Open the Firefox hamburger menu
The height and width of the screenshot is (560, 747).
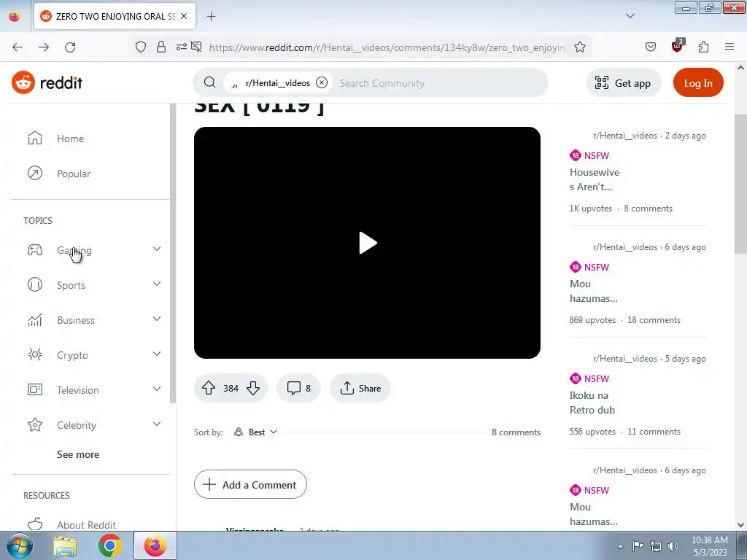point(729,47)
